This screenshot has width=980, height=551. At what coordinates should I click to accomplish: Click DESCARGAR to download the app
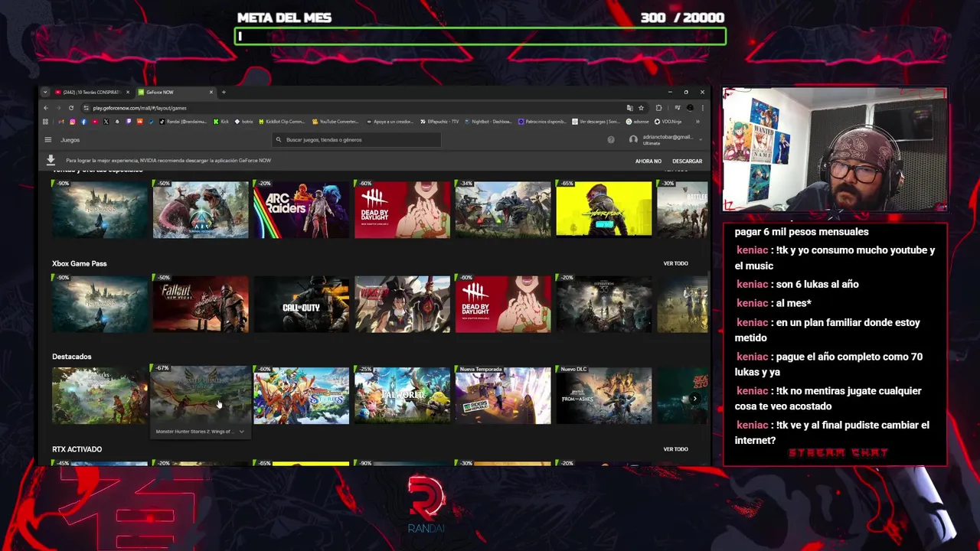(687, 161)
